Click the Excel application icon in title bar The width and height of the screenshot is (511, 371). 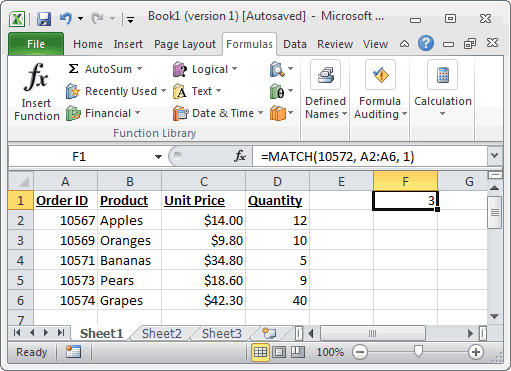pyautogui.click(x=17, y=19)
